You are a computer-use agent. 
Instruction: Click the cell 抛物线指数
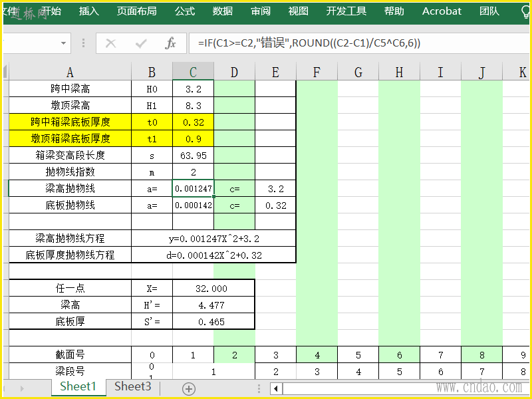[x=70, y=172]
